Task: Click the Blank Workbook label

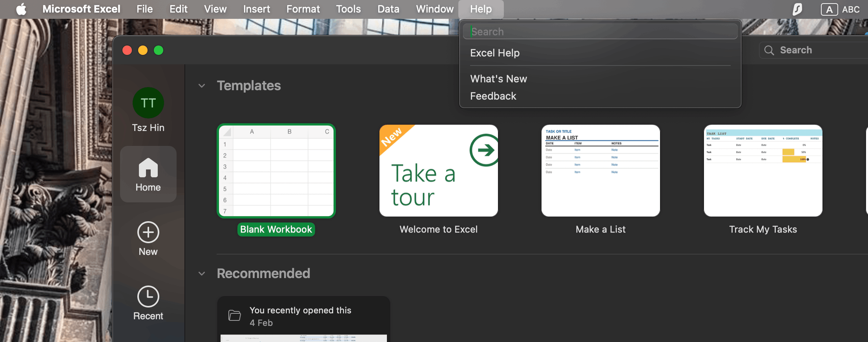Action: 276,229
